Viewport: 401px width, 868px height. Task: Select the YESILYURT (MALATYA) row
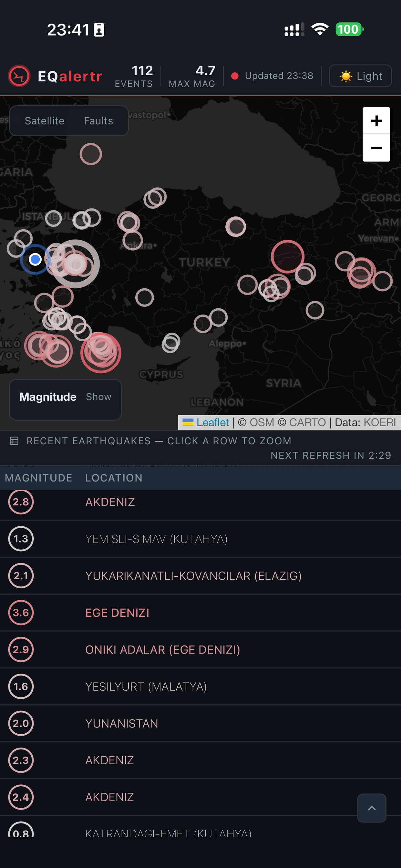click(200, 687)
